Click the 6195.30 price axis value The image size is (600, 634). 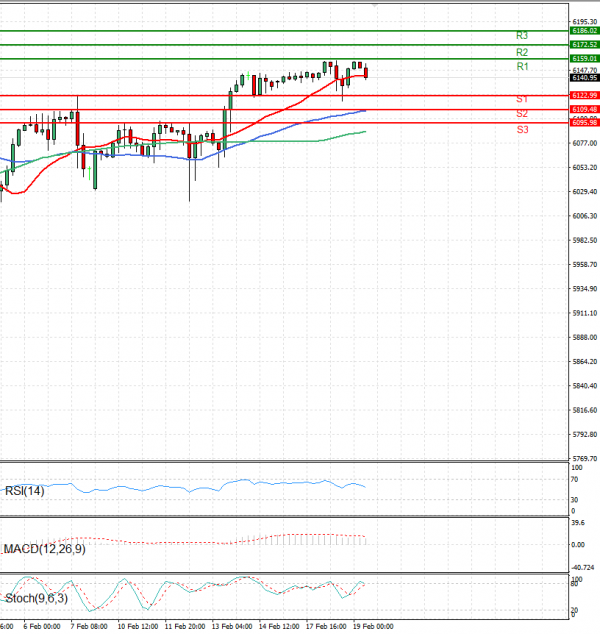pos(585,22)
